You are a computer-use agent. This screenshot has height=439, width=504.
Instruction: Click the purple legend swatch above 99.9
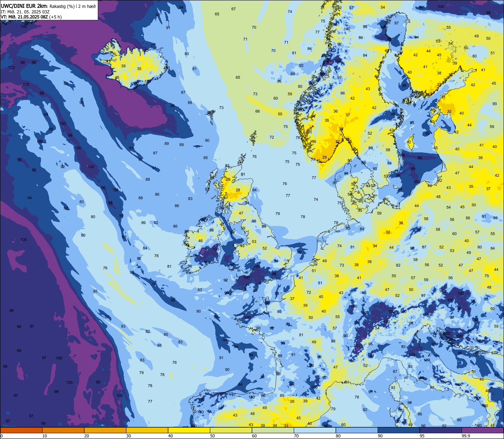coord(483,430)
